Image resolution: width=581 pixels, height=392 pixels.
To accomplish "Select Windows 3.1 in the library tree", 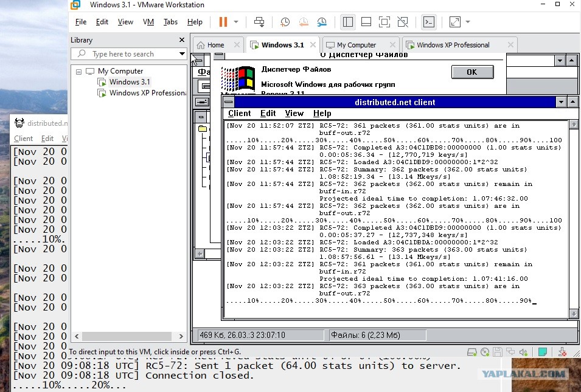I will click(130, 82).
